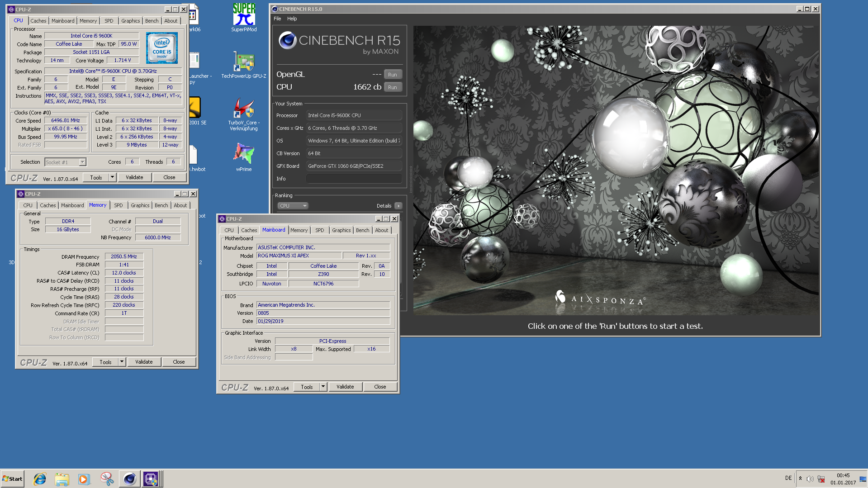Click the DRAM Frequency value 2050.5 MHz
The image size is (868, 488).
click(124, 256)
